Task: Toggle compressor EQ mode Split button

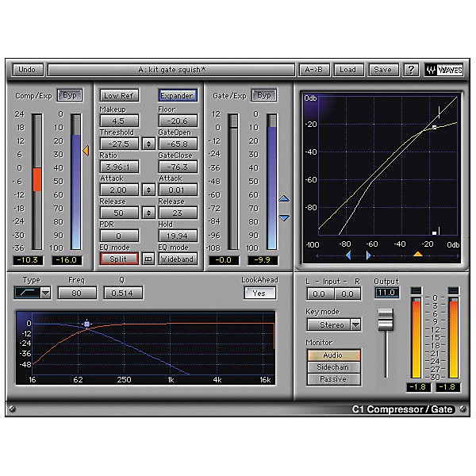Action: (x=119, y=259)
